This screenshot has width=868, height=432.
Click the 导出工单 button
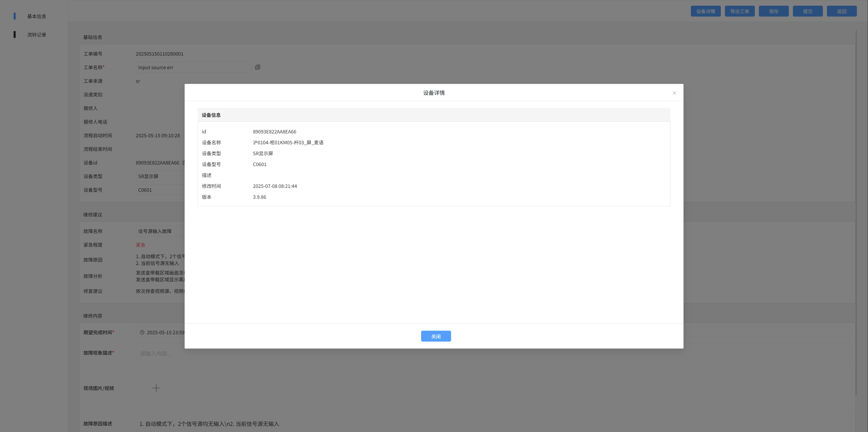740,11
